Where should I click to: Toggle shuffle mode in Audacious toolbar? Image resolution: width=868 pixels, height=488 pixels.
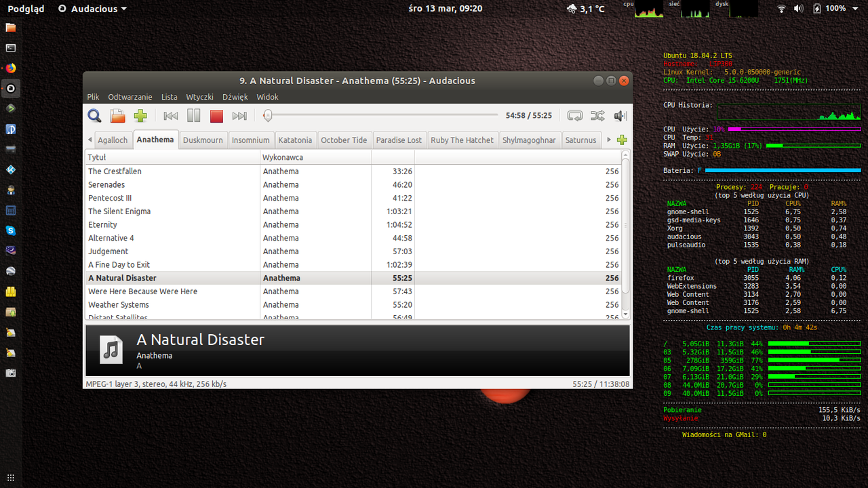(x=597, y=116)
